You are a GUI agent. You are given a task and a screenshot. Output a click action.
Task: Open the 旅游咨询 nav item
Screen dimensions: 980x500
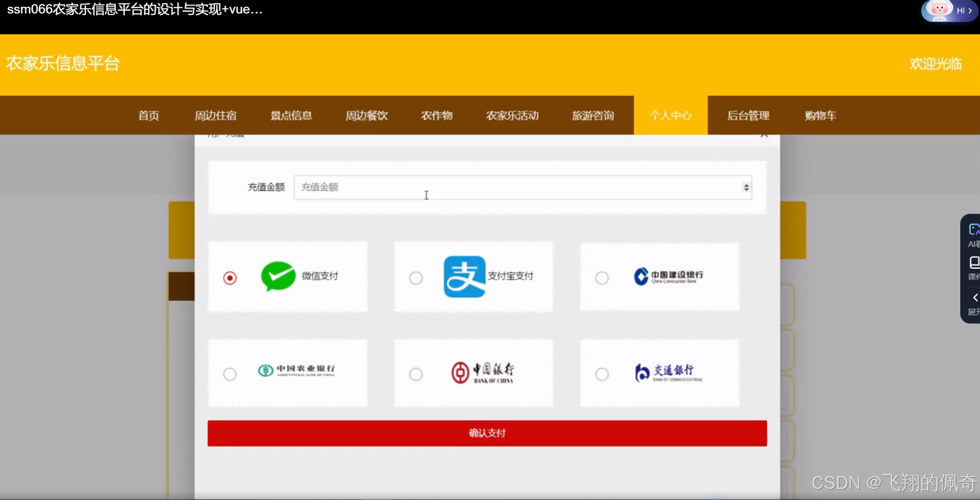593,115
